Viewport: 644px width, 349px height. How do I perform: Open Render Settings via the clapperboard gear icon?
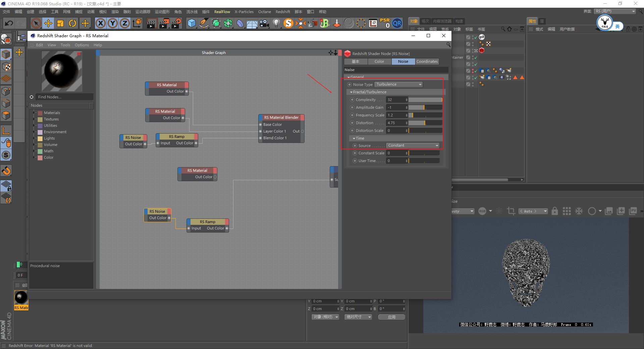point(175,23)
